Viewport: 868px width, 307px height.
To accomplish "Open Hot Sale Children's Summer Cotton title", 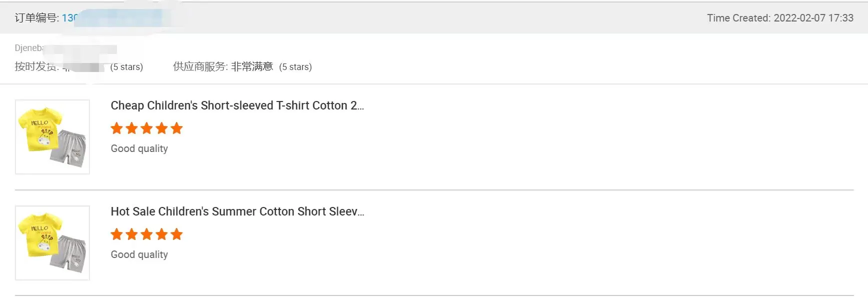I will [x=237, y=211].
